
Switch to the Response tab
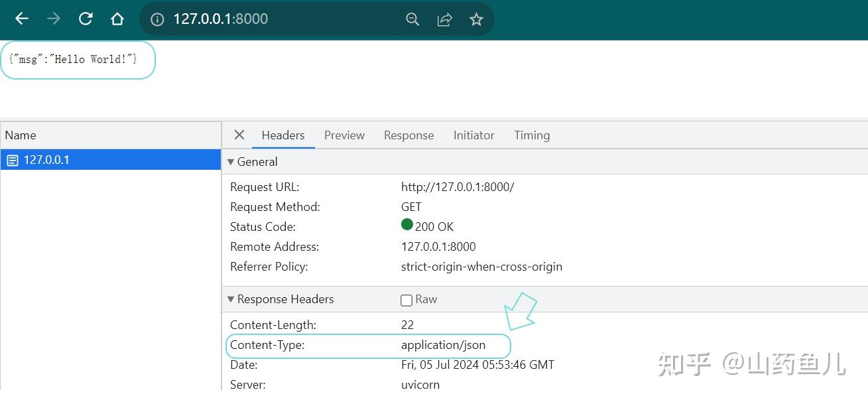408,135
